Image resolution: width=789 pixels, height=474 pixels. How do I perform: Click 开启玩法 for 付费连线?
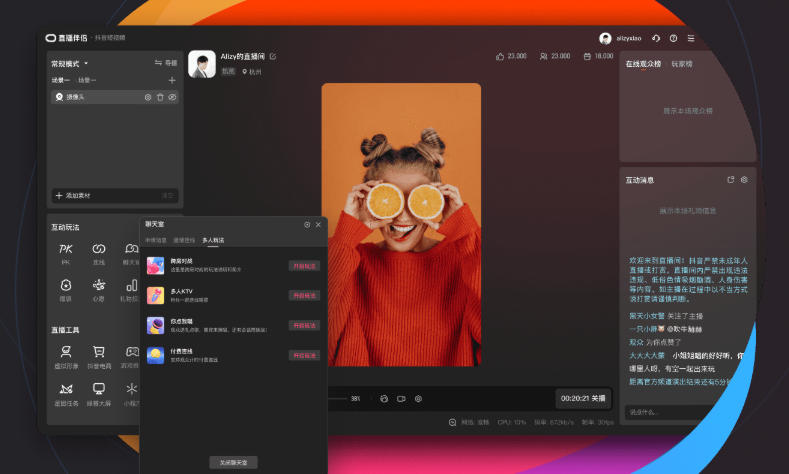pyautogui.click(x=304, y=355)
